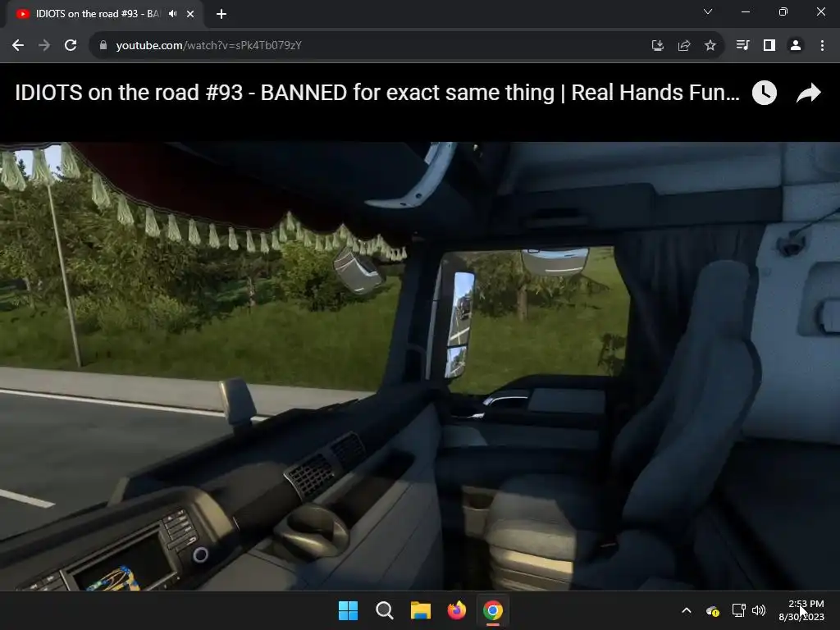Toggle the browser side panel

(769, 46)
